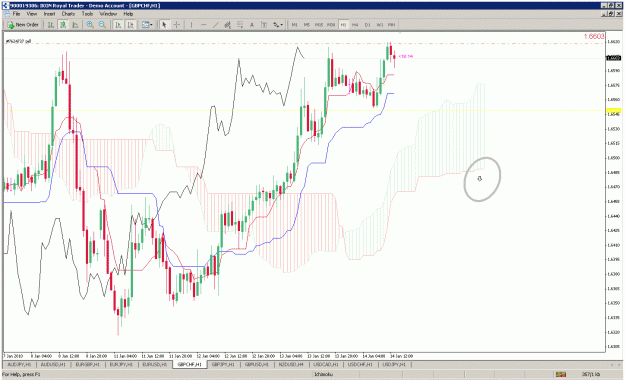Open the chart templates icon
The height and width of the screenshot is (380, 625).
point(145,25)
